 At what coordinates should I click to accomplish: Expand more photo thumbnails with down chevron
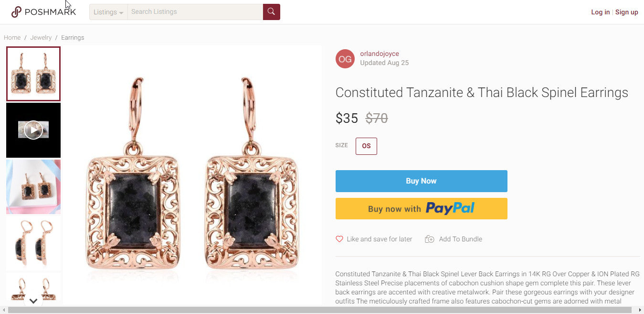[x=33, y=301]
